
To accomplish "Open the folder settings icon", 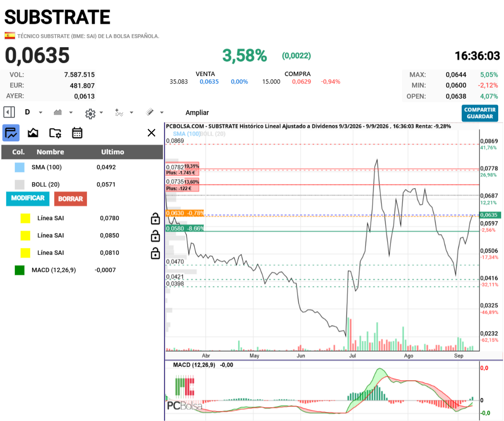I will 55,133.
